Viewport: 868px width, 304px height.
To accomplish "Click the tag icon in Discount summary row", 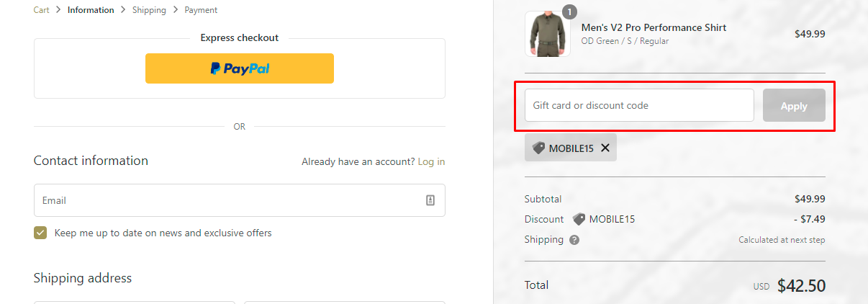I will point(579,219).
